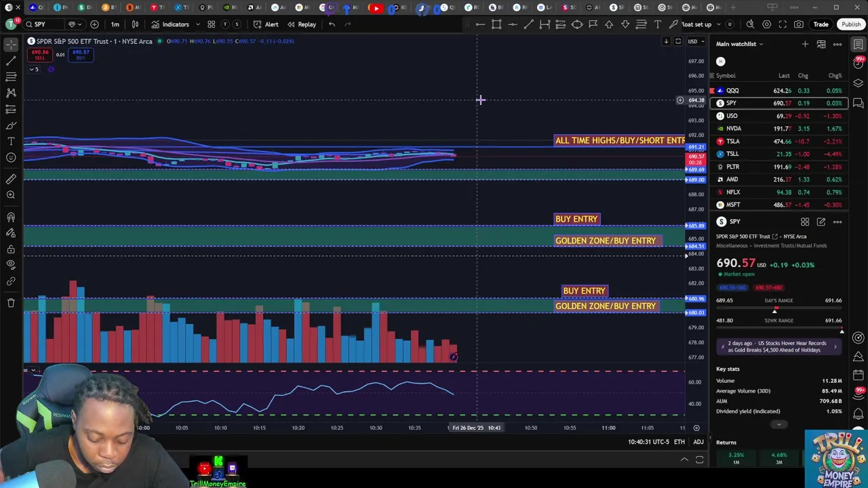Select the text tool in left sidebar
The width and height of the screenshot is (868, 488).
tap(11, 141)
